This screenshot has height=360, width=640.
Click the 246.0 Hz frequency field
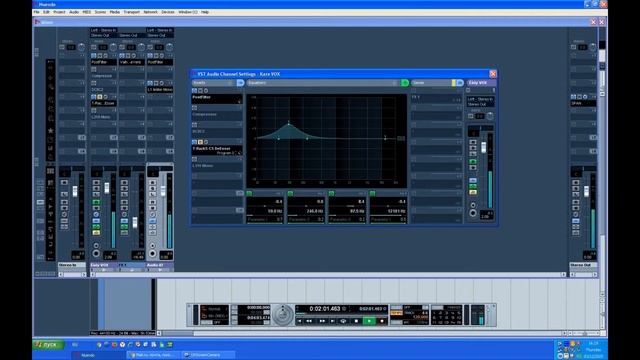coord(315,211)
